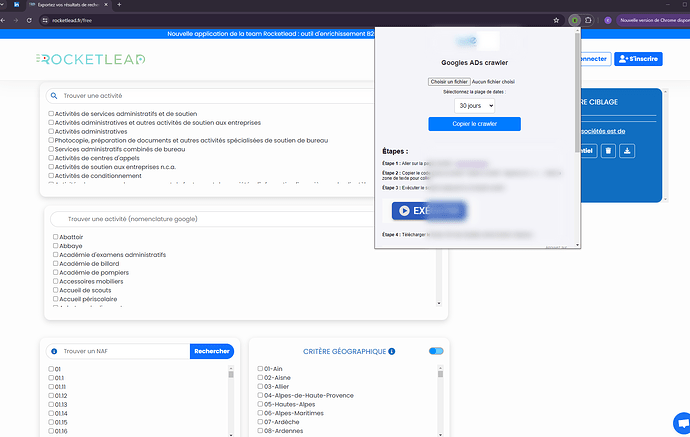Screen dimensions: 690x437
Task: Check Services administratifs combinés de bureau
Action: tap(51, 149)
